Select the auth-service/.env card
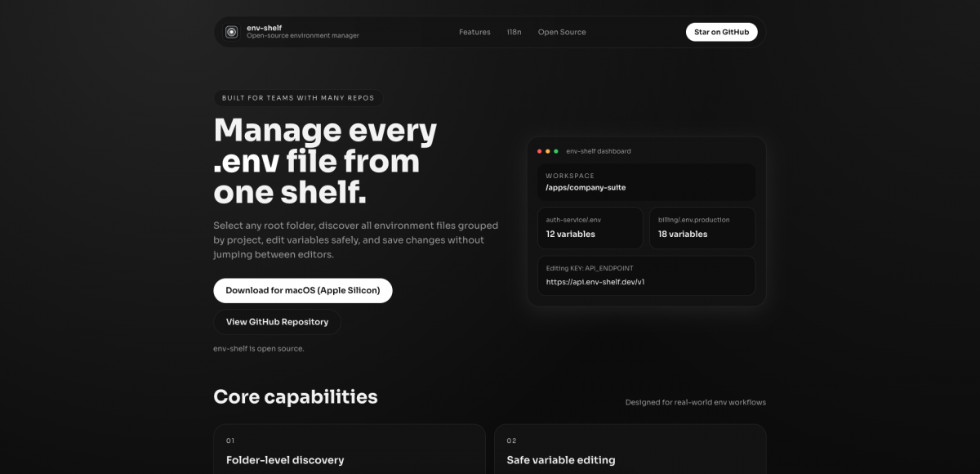This screenshot has width=980, height=474. pos(590,227)
